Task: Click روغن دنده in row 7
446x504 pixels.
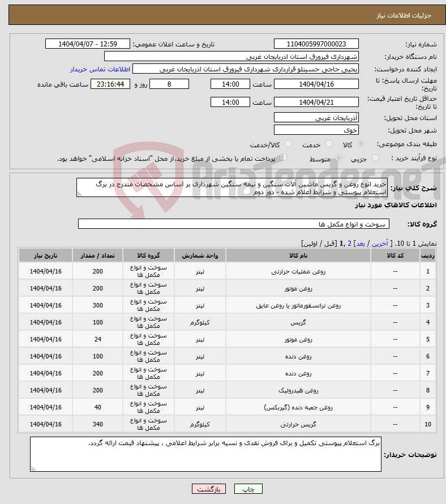Action: pos(298,374)
